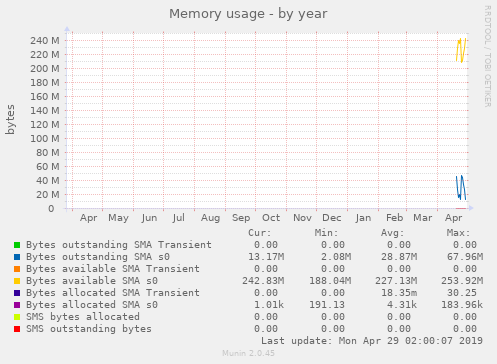Click the green swatch for SMA Transient outstanding
497x364 pixels.
17,245
